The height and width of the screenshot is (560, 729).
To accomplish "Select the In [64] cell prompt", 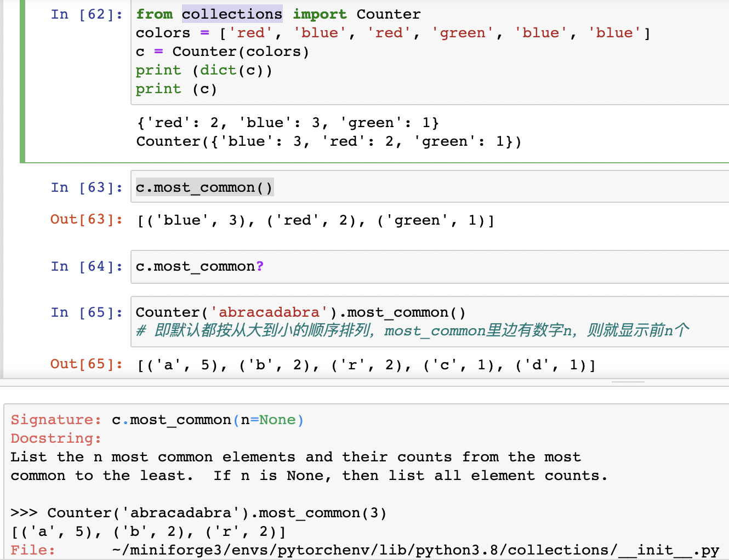I will (87, 266).
